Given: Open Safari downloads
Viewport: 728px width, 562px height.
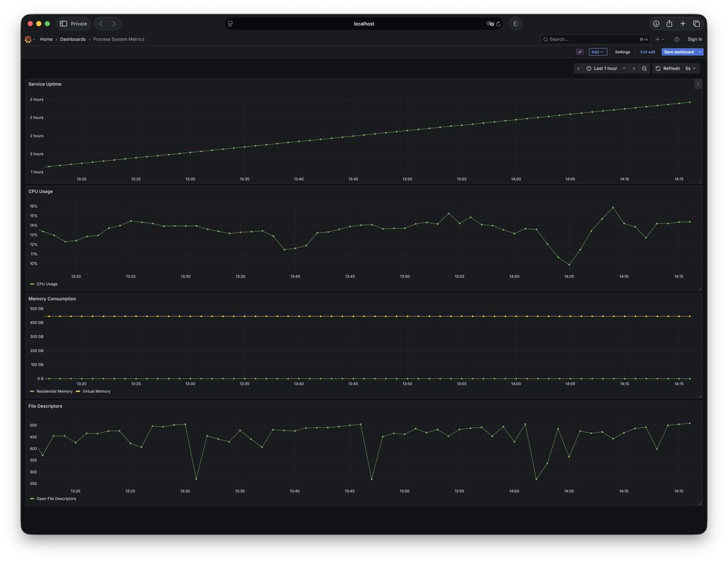Looking at the screenshot, I should (x=656, y=24).
